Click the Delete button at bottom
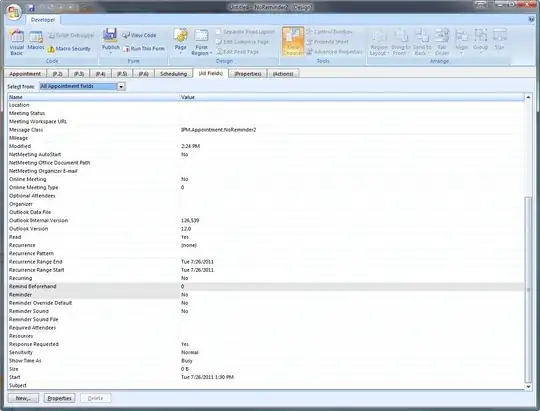This screenshot has height=411, width=540. point(95,398)
